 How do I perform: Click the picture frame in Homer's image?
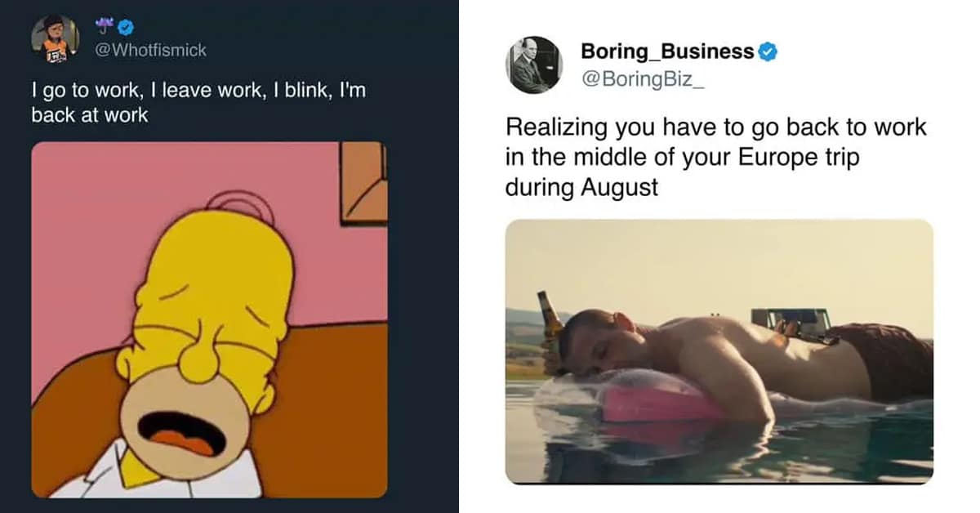pos(363,183)
